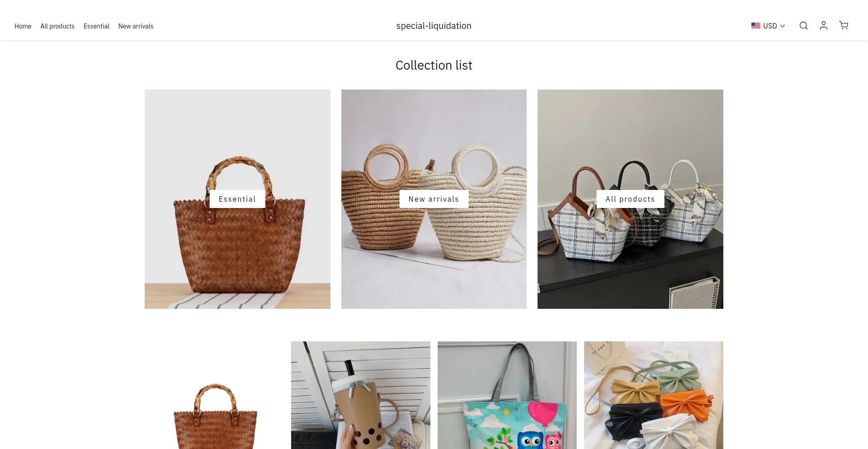Expand the USD currency dropdown
Image resolution: width=868 pixels, height=449 pixels.
(x=768, y=26)
